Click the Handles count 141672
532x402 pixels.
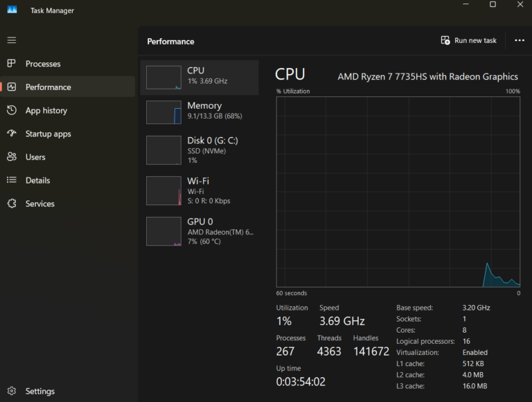371,351
